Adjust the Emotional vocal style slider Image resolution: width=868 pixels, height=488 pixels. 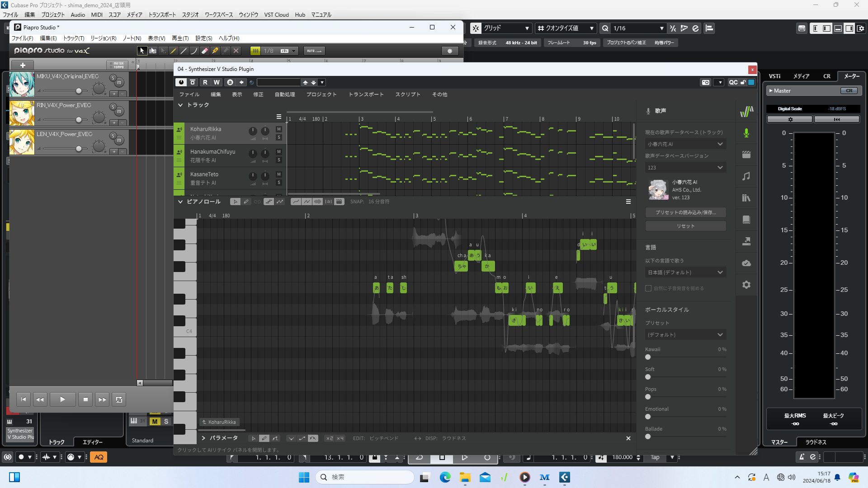pyautogui.click(x=648, y=417)
